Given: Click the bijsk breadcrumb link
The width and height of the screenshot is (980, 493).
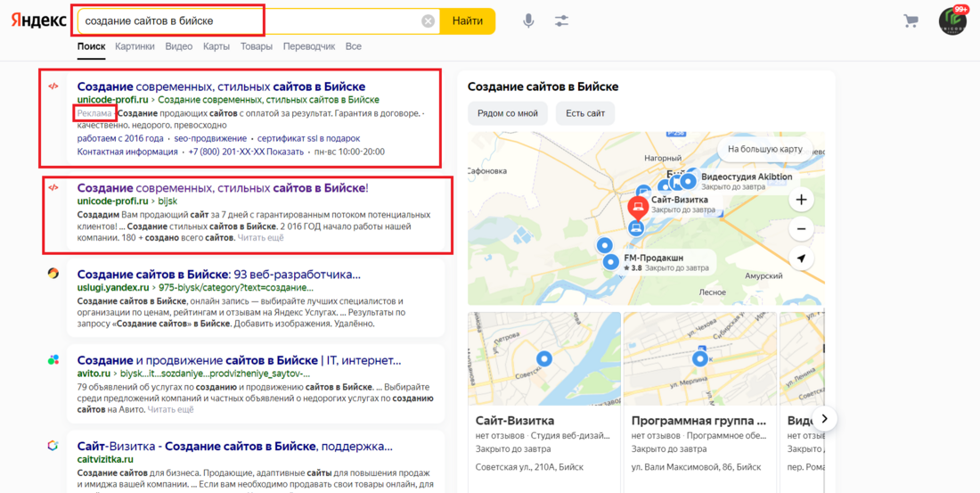Looking at the screenshot, I should 168,201.
